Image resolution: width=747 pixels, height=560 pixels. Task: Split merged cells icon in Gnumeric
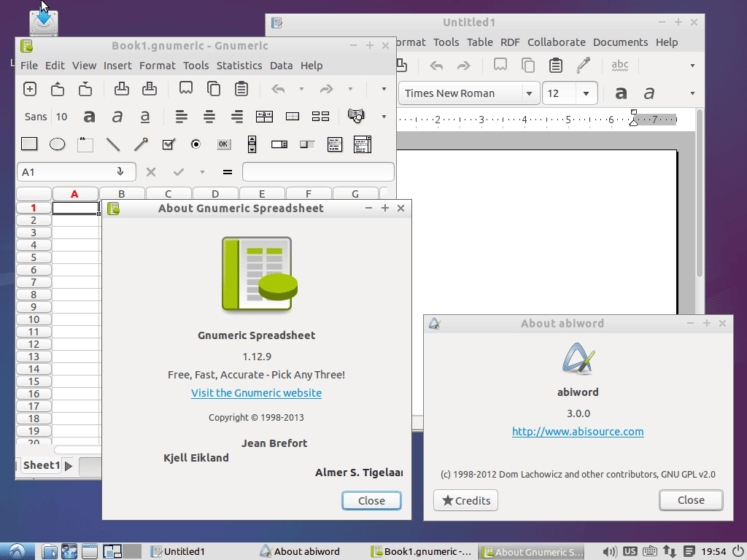(321, 117)
